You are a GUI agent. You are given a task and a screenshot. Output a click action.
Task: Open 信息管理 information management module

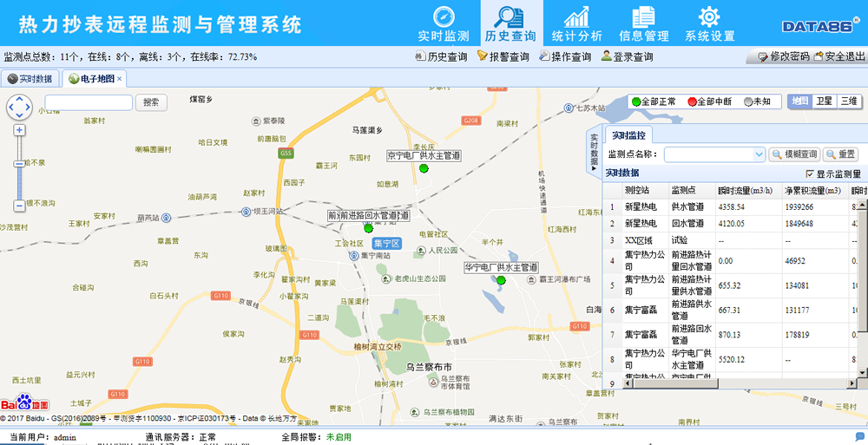pos(643,23)
